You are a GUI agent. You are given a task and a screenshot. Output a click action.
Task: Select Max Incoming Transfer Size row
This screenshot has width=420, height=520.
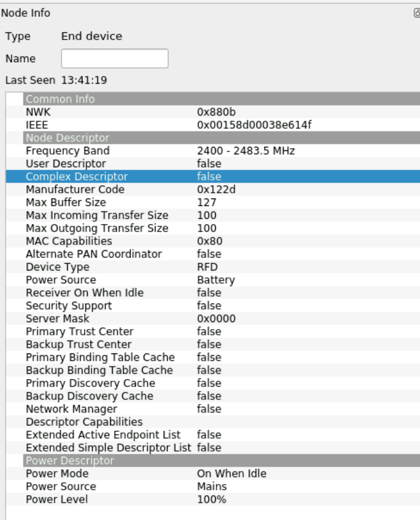pyautogui.click(x=213, y=215)
